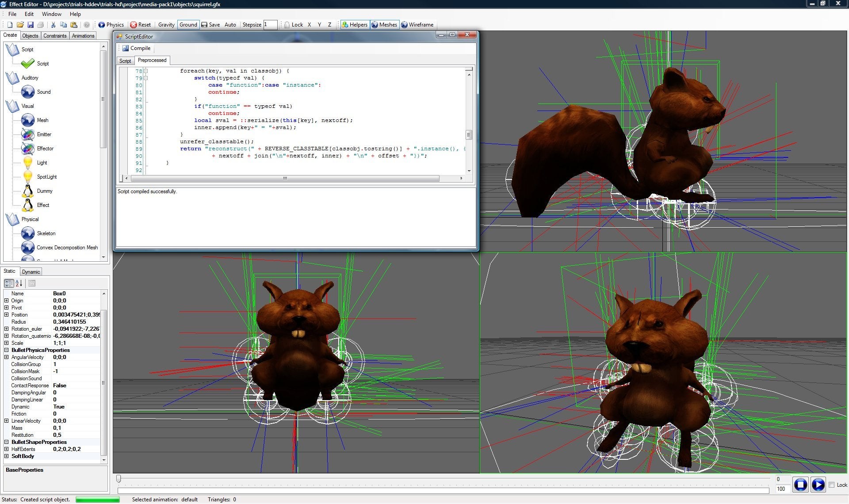
Task: Click Compile in the ScriptEditor
Action: [136, 48]
